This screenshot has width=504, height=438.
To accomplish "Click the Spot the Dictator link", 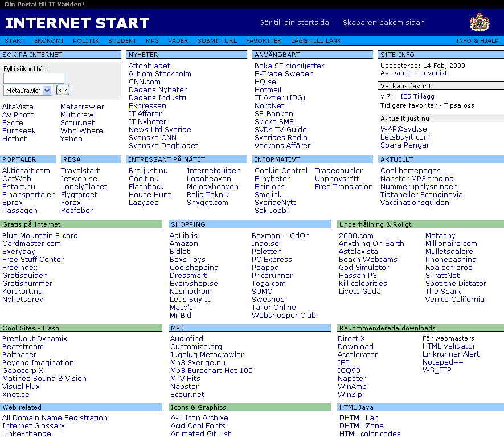I will (456, 284).
